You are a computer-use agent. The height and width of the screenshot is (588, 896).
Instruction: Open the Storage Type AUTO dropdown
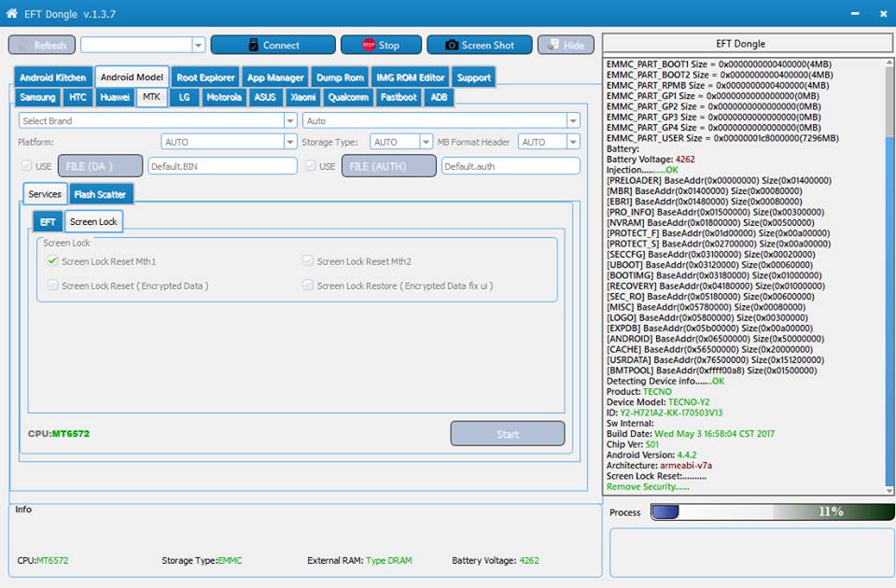pos(426,142)
